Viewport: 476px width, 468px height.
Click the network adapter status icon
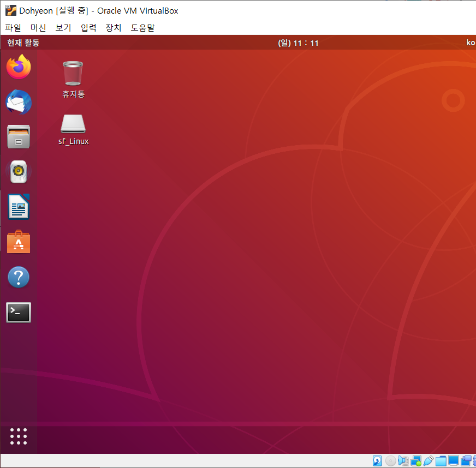pyautogui.click(x=416, y=461)
